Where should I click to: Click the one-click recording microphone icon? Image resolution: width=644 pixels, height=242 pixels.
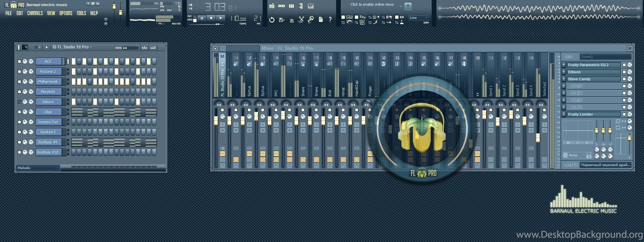tap(311, 20)
